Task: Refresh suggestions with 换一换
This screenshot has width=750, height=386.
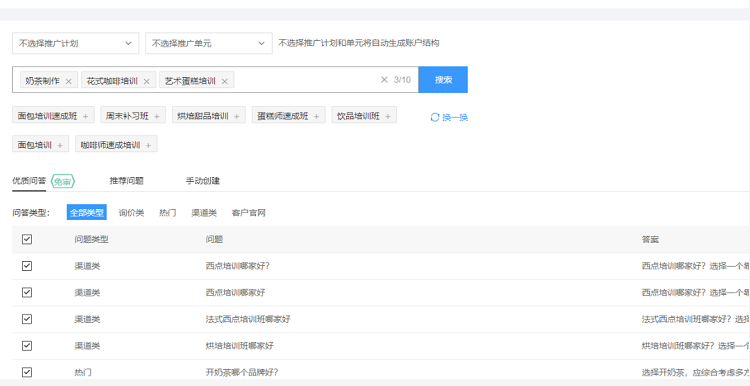Action: 449,117
